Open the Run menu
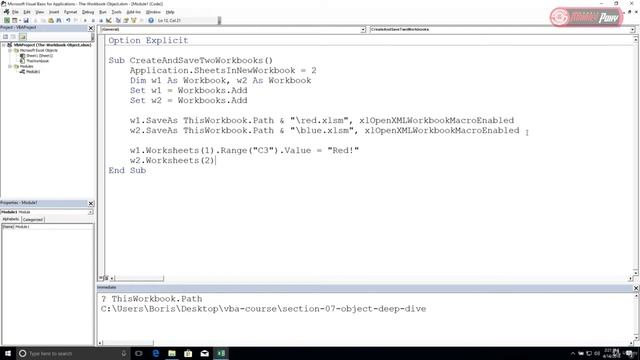Screen dimensions: 640x360 (103, 12)
